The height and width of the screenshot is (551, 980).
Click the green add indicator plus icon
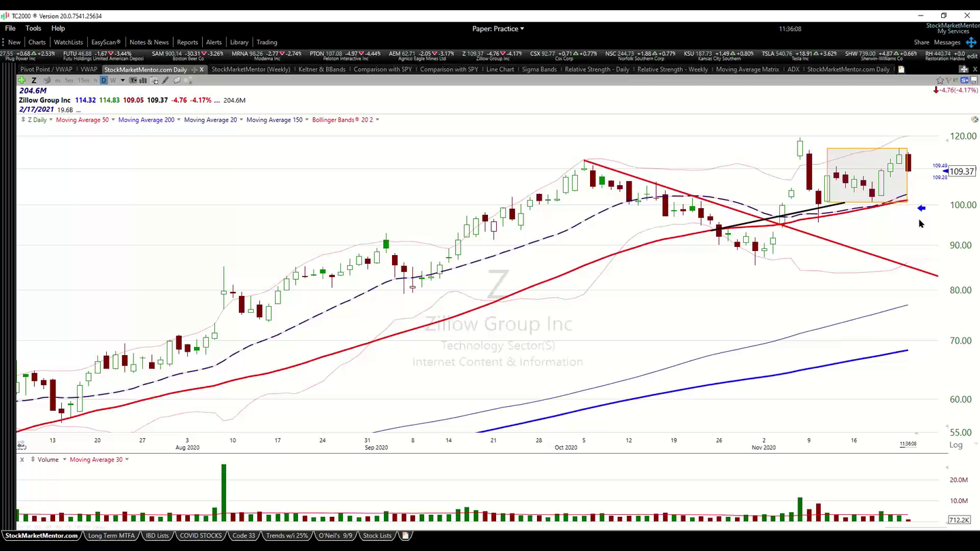22,80
